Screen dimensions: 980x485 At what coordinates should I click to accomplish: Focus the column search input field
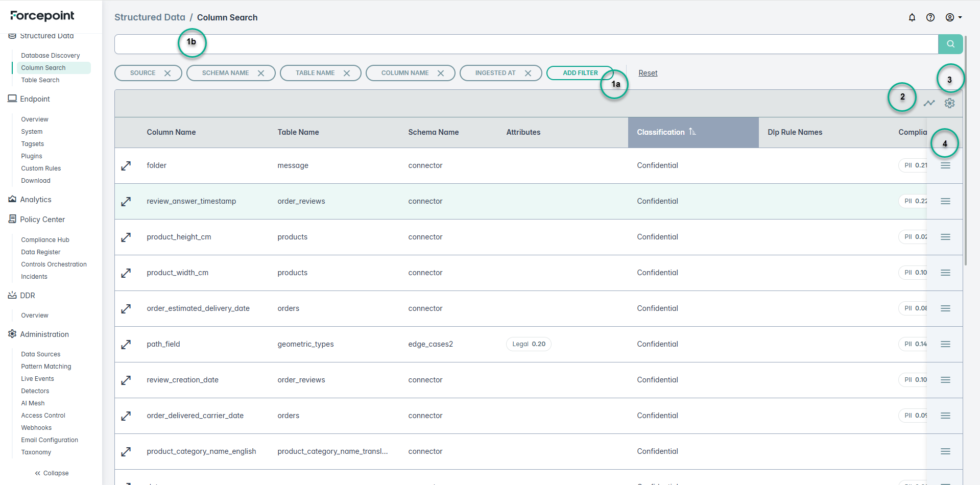pyautogui.click(x=526, y=44)
